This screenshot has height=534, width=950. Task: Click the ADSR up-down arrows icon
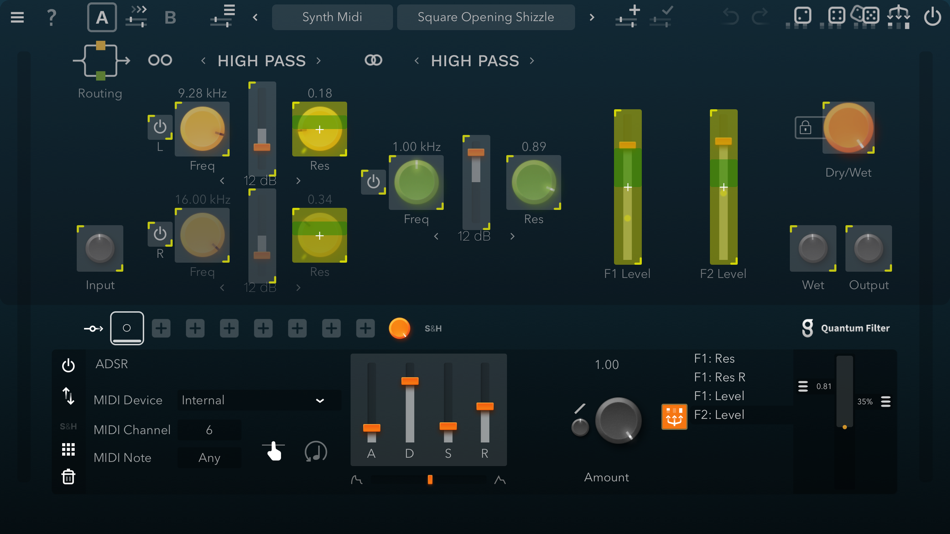68,396
